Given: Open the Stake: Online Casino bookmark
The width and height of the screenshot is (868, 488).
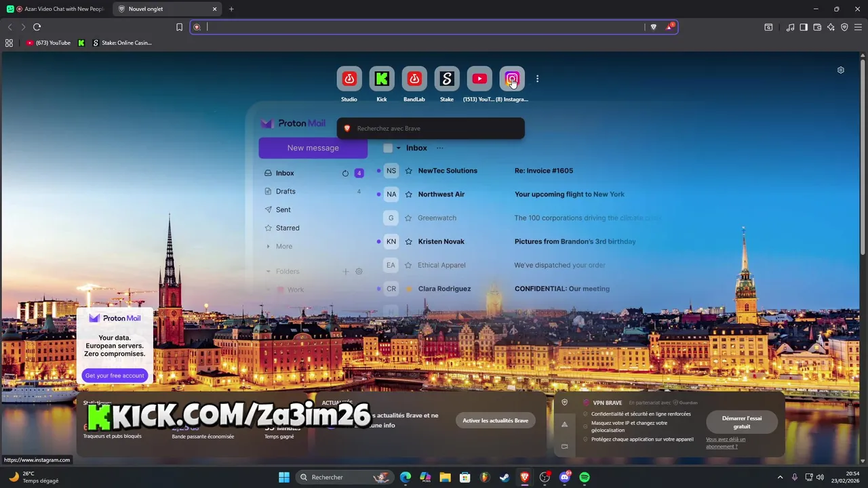Looking at the screenshot, I should 122,43.
